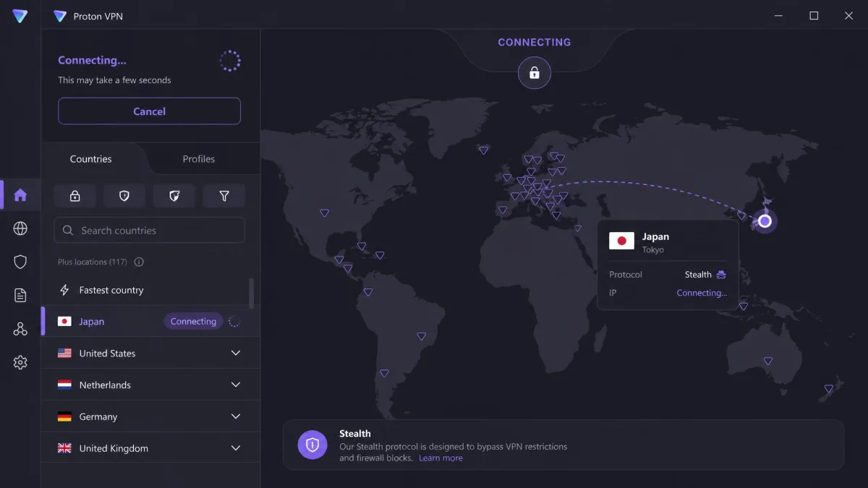Viewport: 868px width, 488px height.
Task: Click the spinning loader next to Connecting...
Action: [230, 61]
